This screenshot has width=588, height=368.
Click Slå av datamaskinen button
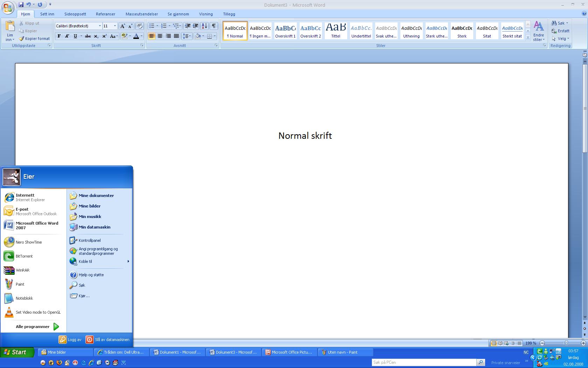pyautogui.click(x=108, y=340)
